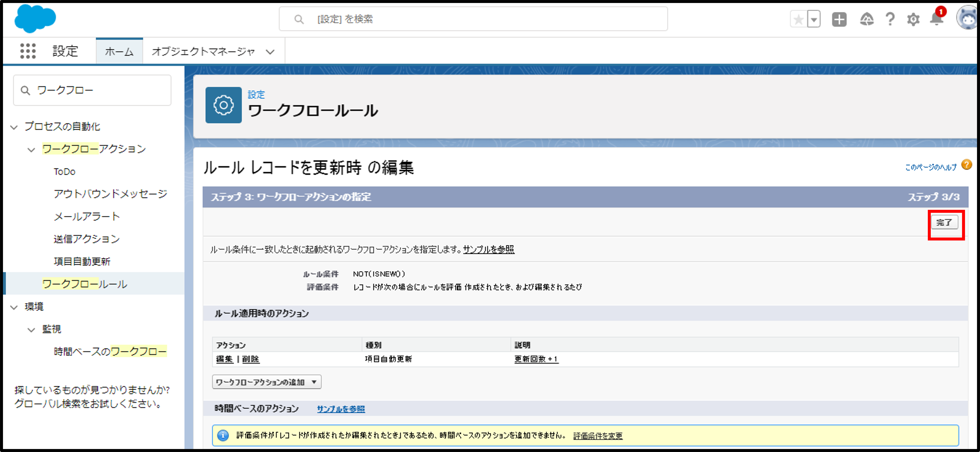Open the favorites list dropdown arrow
Image resolution: width=980 pixels, height=452 pixels.
tap(814, 19)
